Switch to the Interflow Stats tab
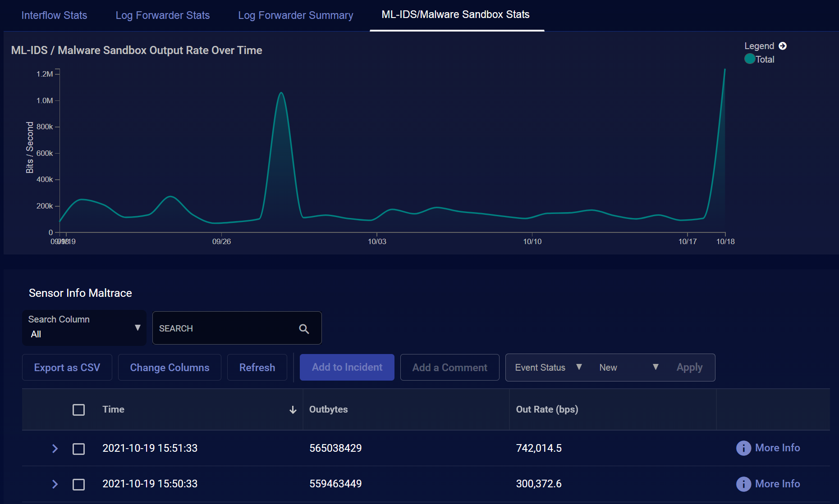Viewport: 839px width, 504px height. pos(54,15)
